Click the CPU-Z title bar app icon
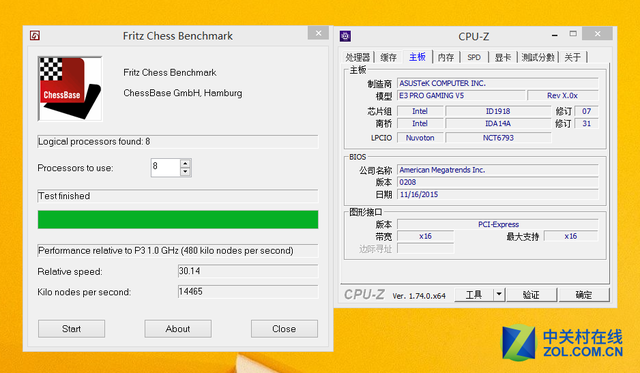 coord(345,36)
